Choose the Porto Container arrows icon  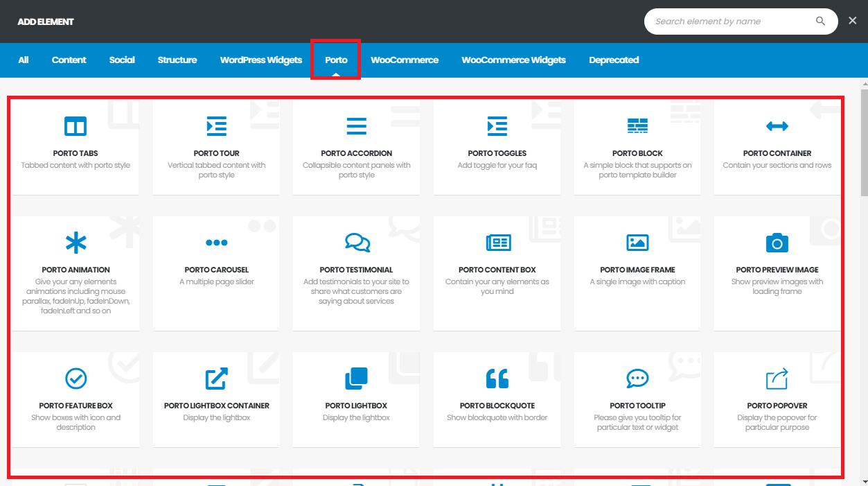pos(777,126)
